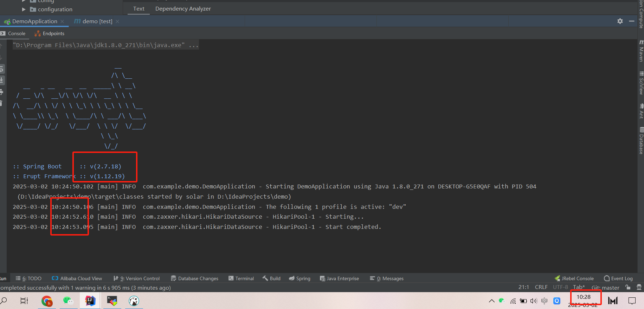
Task: Open Windows Task View
Action: click(24, 301)
